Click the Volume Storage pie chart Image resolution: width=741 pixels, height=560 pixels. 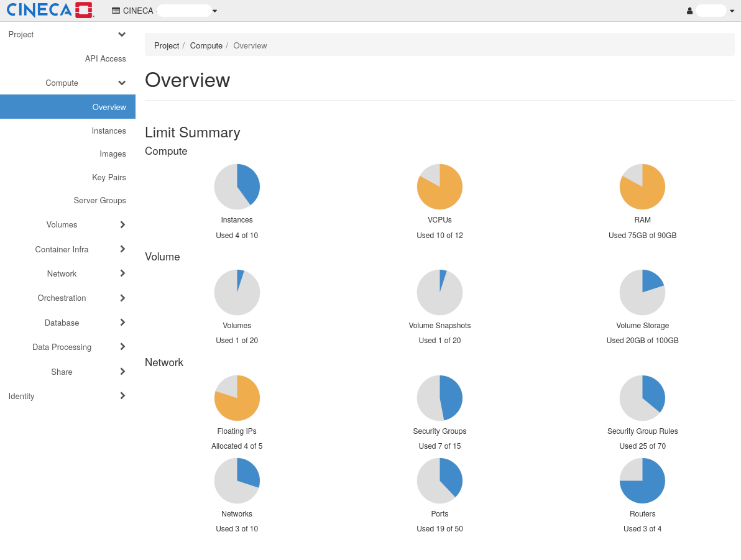(642, 293)
